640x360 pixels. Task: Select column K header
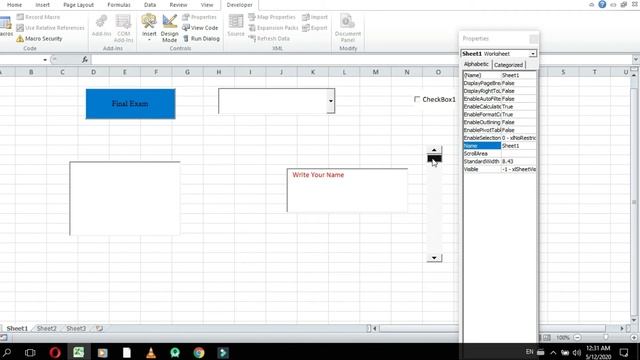click(313, 72)
